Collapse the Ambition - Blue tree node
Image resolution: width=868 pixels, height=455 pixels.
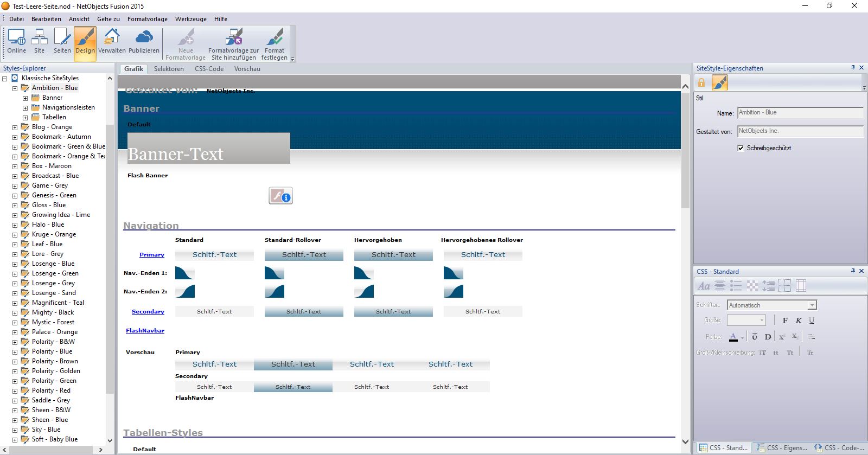coord(15,88)
